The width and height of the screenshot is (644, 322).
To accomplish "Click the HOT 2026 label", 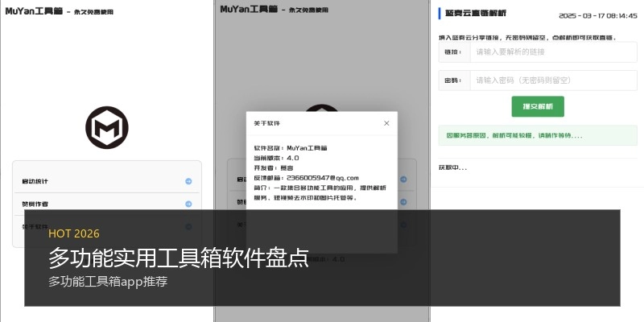I will coord(74,233).
